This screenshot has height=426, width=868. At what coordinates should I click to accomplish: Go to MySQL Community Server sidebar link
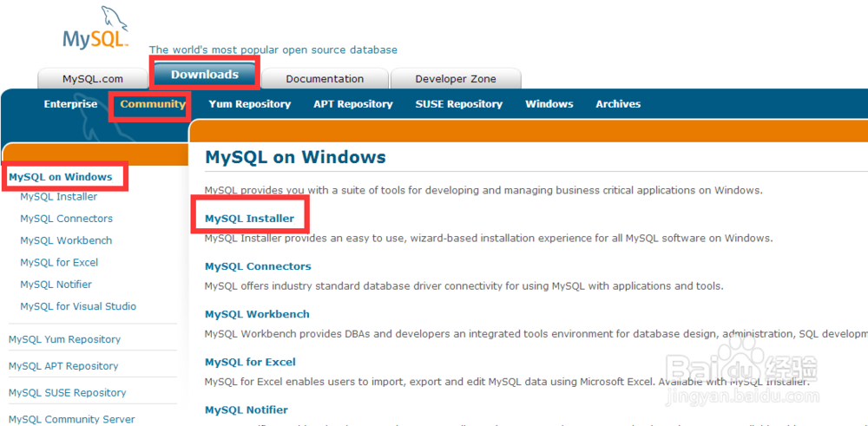[71, 419]
